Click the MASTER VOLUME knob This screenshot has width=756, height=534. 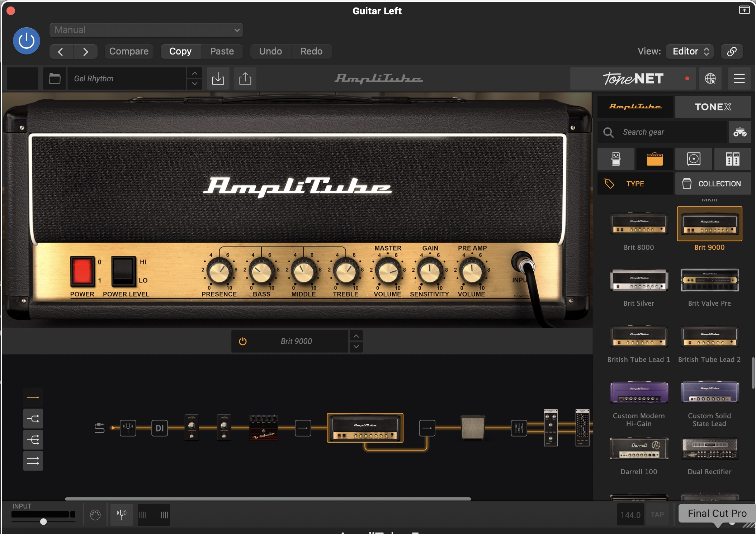point(388,272)
